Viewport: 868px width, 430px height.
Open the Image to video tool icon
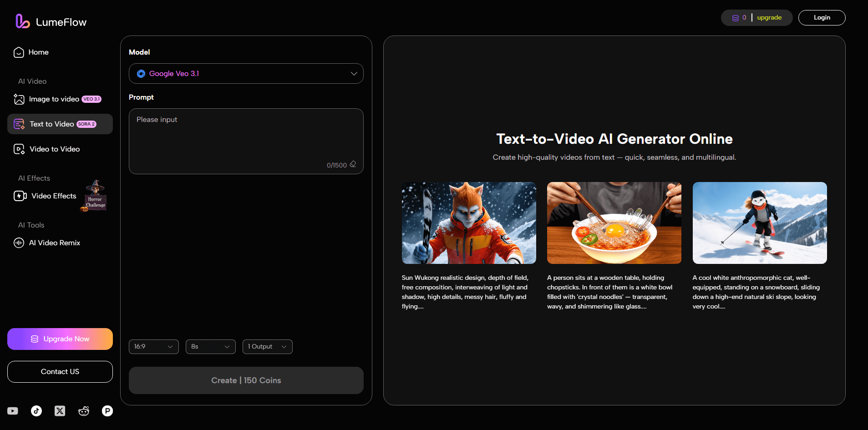pos(19,99)
